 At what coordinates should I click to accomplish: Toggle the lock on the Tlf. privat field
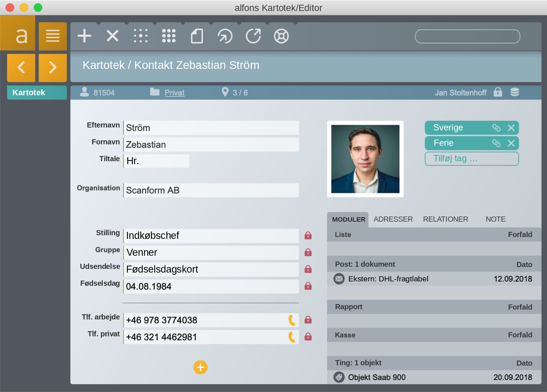[x=308, y=337]
